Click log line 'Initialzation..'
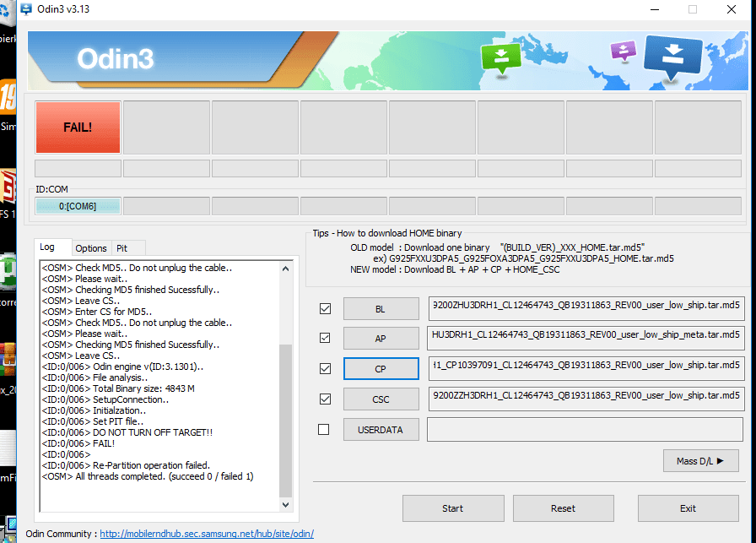756x543 pixels. 94,410
